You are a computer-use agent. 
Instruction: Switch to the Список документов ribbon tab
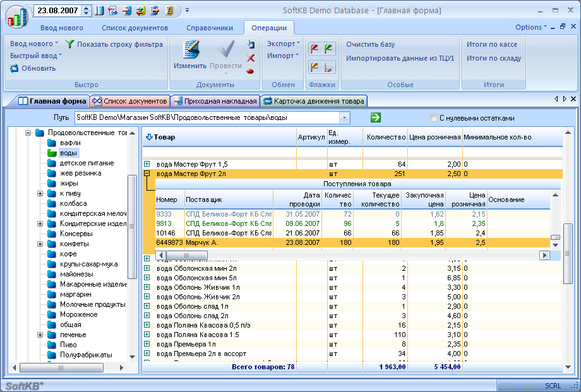[135, 28]
